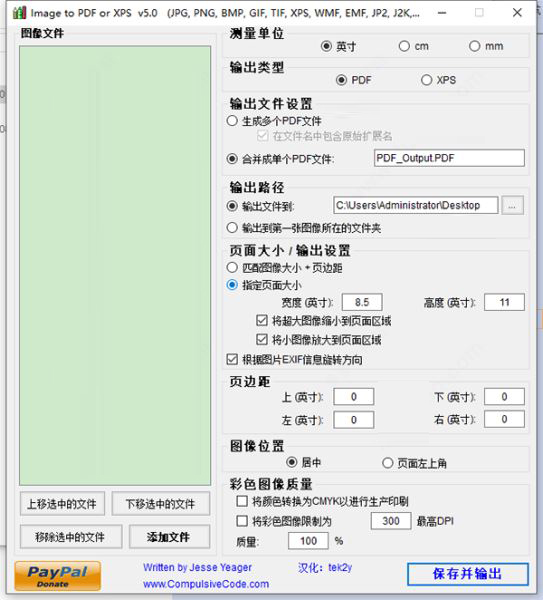Select 生成多个PDF文件 option

click(232, 121)
